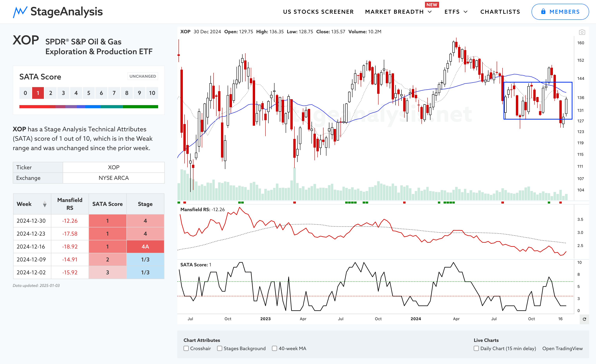Click the Data updated 2025-01-03 note
The image size is (596, 364).
click(36, 286)
